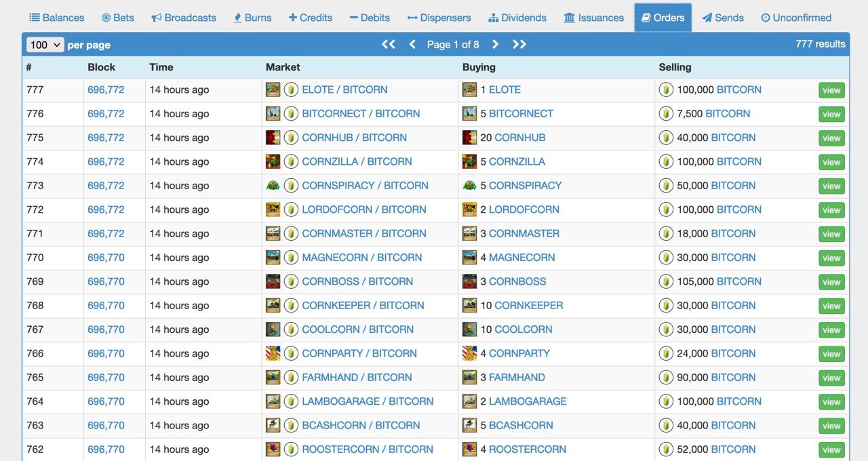Image resolution: width=868 pixels, height=461 pixels.
Task: Click the CORNZILLA link in Buying column
Action: coord(517,161)
